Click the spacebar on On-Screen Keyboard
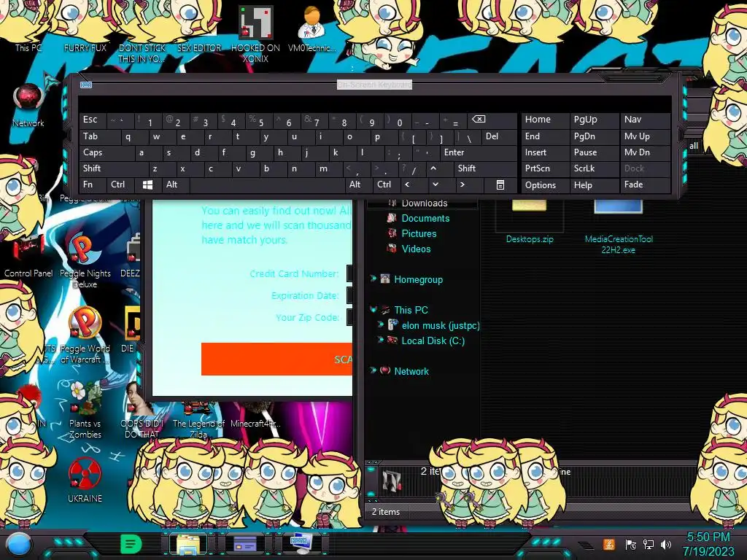This screenshot has height=560, width=747. click(x=267, y=184)
